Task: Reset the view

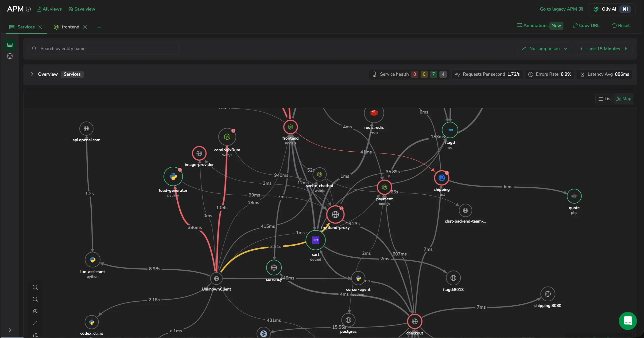Action: 621,26
